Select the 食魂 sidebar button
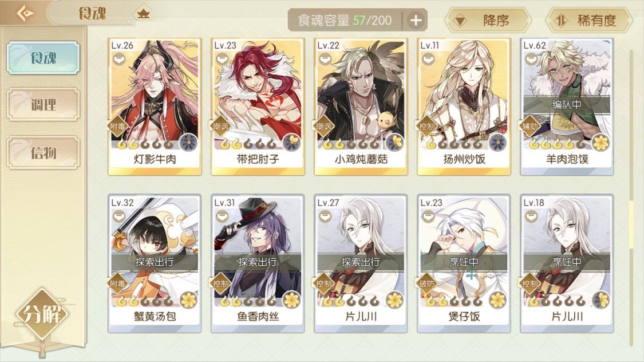Screen dimensions: 644x362 click(43, 57)
